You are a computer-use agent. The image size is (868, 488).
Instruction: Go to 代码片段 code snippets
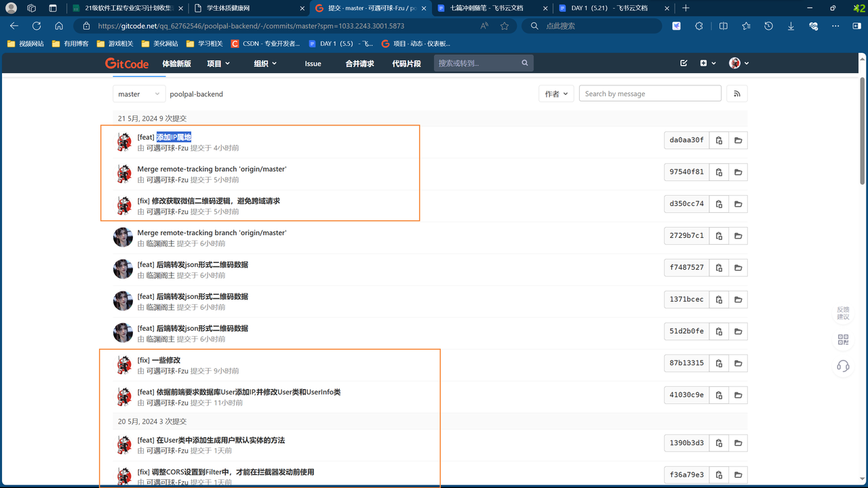point(406,63)
